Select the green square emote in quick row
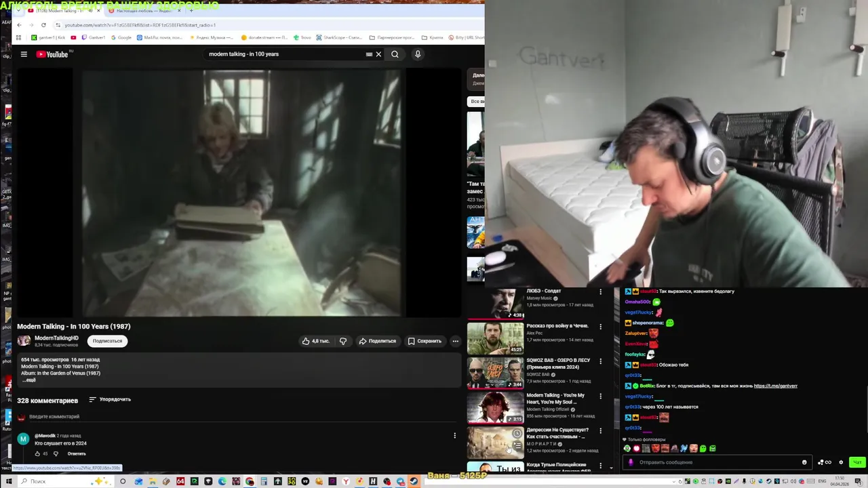The width and height of the screenshot is (868, 488). tap(712, 448)
